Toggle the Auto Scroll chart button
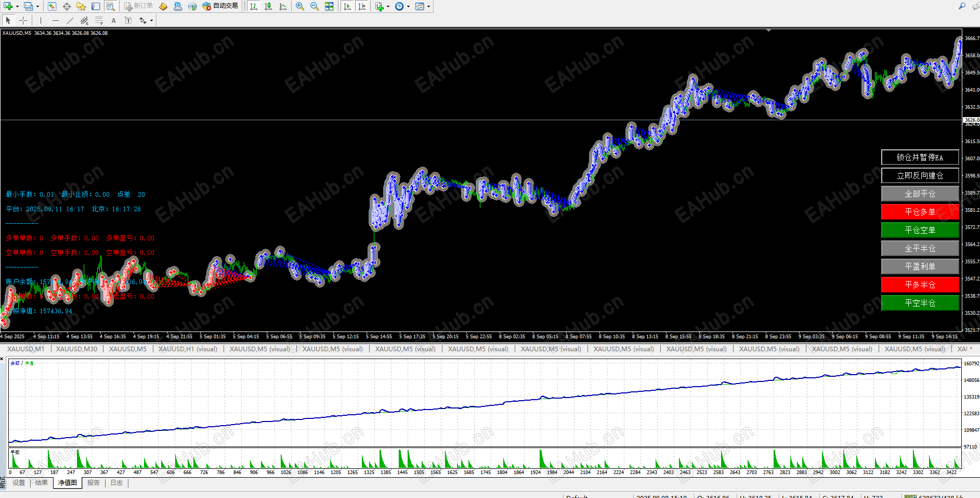The image size is (980, 498). (347, 6)
